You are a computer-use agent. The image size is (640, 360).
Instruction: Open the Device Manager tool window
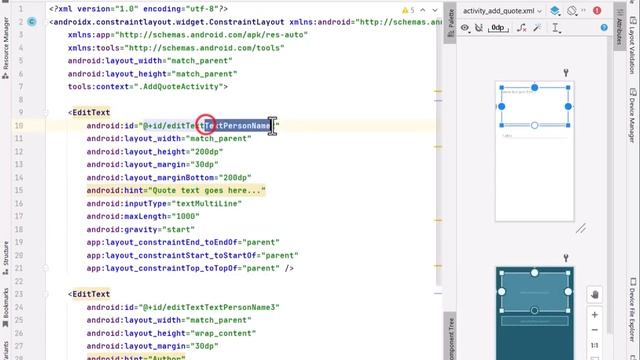coord(632,115)
